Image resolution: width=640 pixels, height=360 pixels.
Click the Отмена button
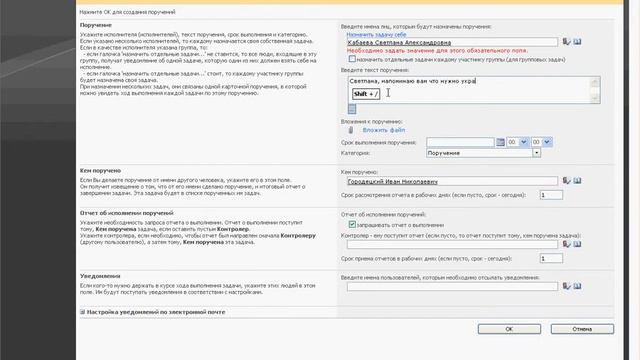click(582, 329)
